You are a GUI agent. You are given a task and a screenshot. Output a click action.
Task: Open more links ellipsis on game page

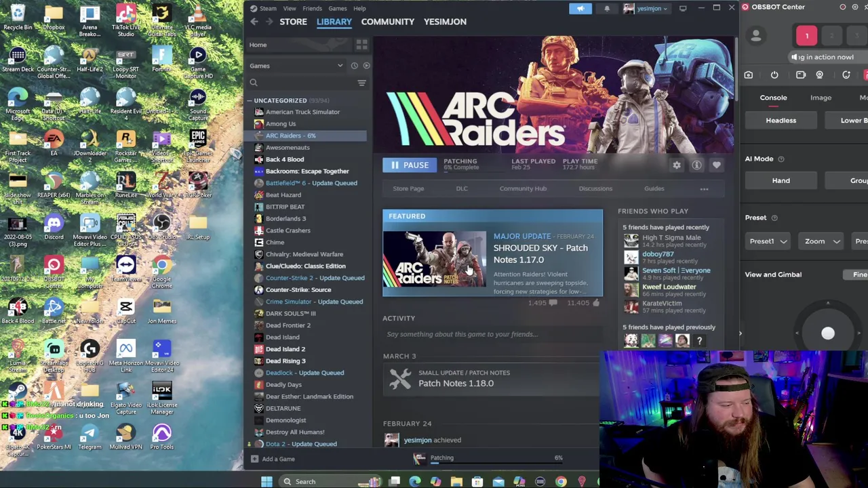(x=704, y=189)
